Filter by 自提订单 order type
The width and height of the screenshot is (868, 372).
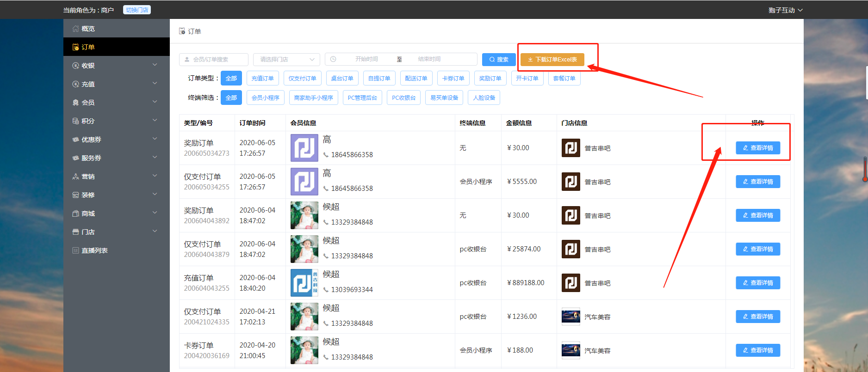pos(379,79)
